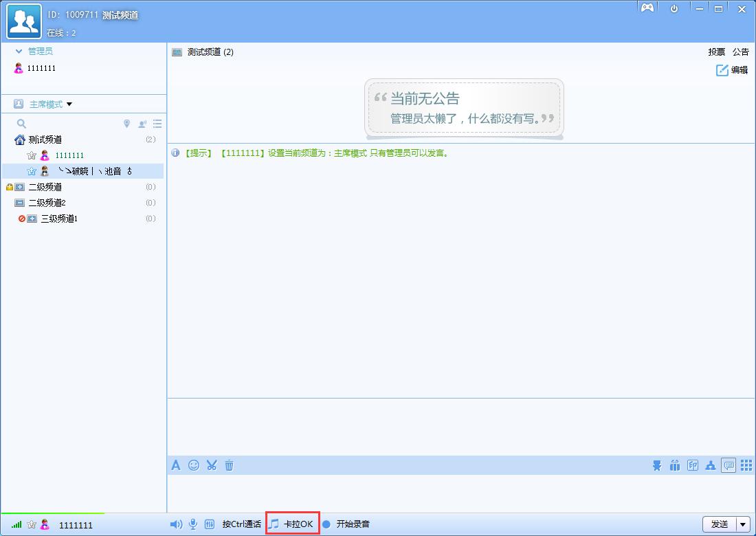Click the gift box icon
Screen dimensions: 756x536
[x=674, y=465]
